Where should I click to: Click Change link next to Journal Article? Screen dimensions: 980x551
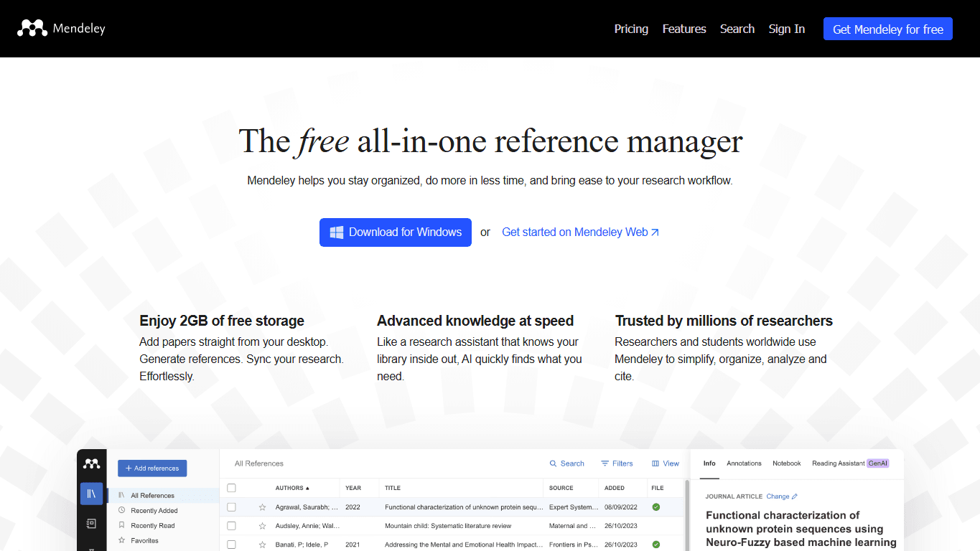(782, 496)
